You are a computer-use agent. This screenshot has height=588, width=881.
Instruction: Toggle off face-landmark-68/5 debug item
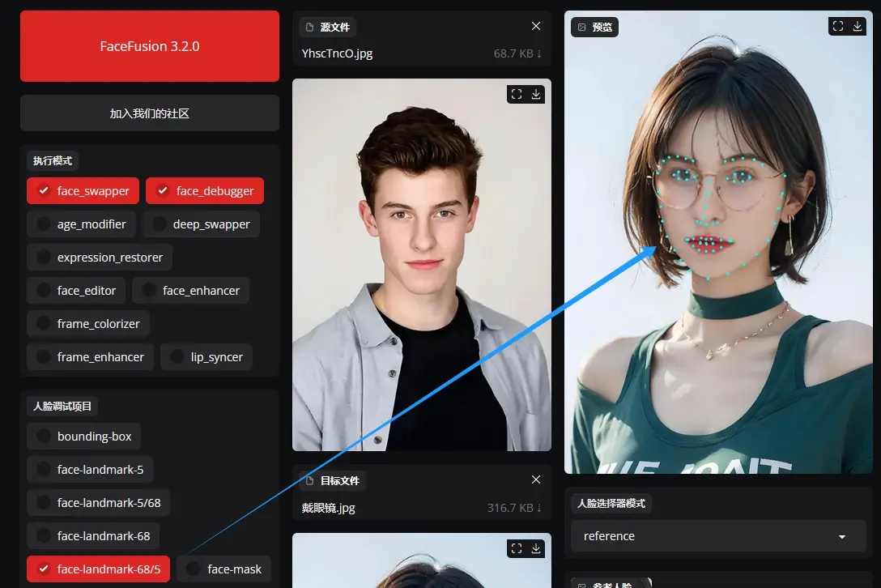98,569
